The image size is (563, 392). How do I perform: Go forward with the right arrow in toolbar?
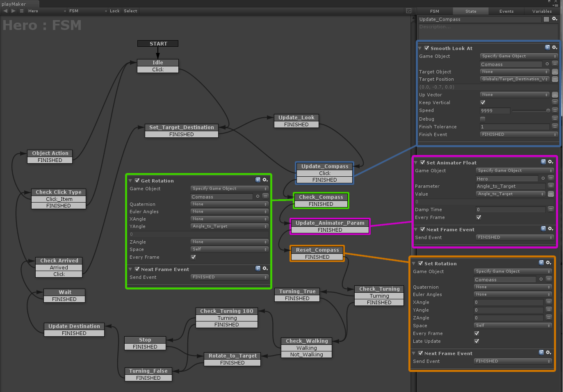click(x=14, y=11)
